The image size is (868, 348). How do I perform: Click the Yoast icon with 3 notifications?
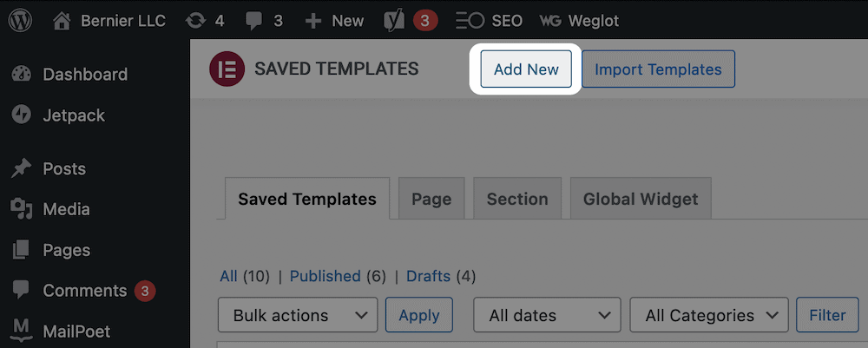[x=393, y=21]
